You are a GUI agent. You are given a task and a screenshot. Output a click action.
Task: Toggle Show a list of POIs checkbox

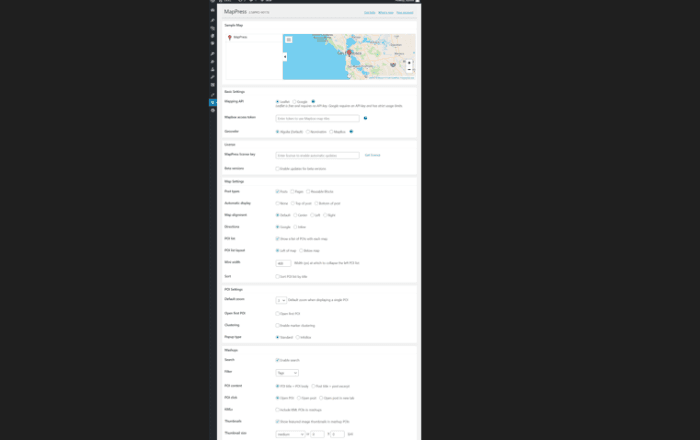click(x=277, y=239)
